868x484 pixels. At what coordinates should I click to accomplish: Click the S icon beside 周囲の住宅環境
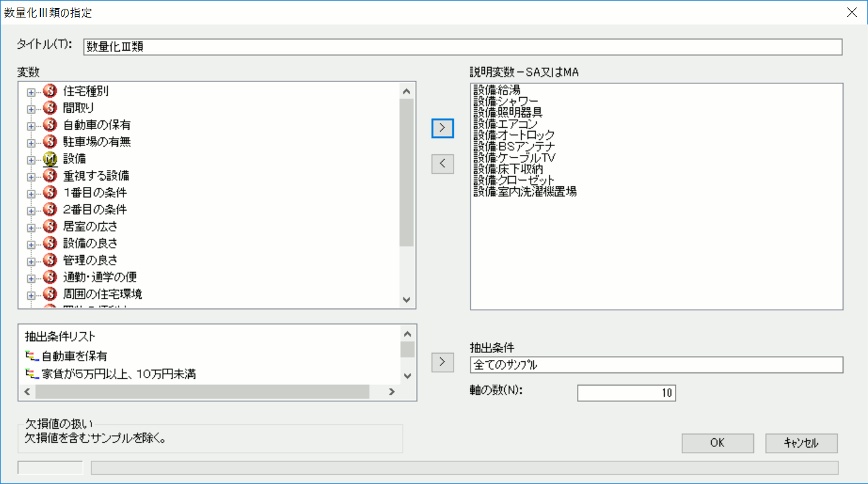[x=50, y=294]
